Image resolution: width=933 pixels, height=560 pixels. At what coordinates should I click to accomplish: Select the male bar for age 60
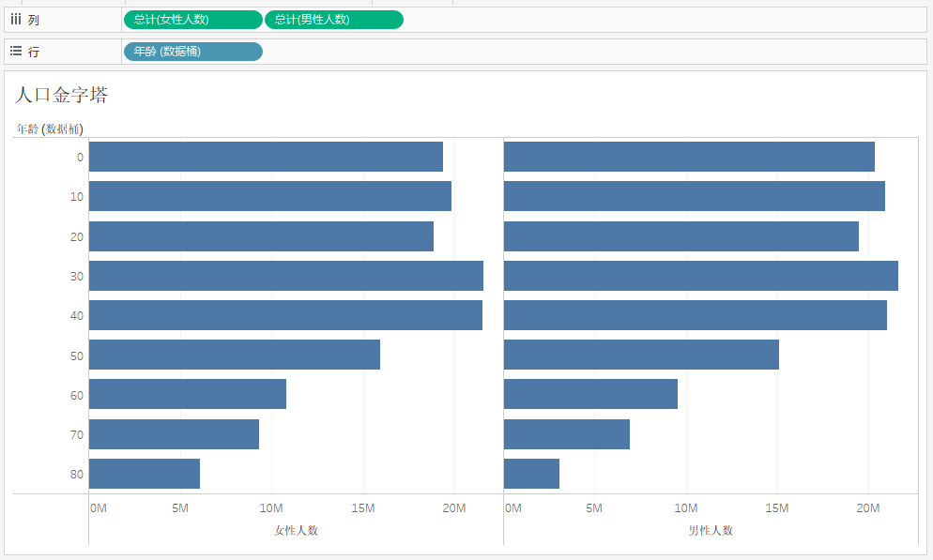pos(590,394)
